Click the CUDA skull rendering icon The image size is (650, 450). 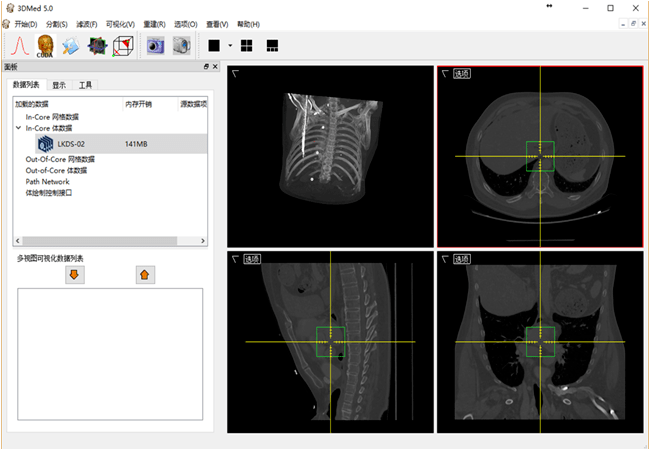pyautogui.click(x=45, y=45)
